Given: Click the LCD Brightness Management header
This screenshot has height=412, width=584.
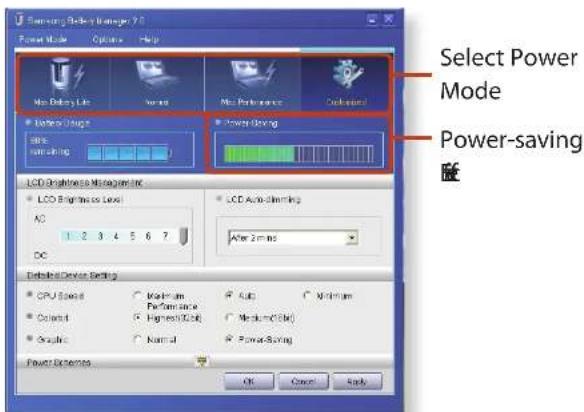Looking at the screenshot, I should pos(85,183).
